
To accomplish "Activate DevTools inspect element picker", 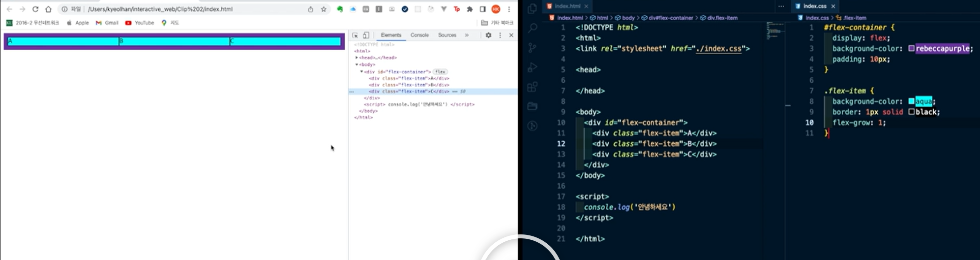I will tap(355, 35).
